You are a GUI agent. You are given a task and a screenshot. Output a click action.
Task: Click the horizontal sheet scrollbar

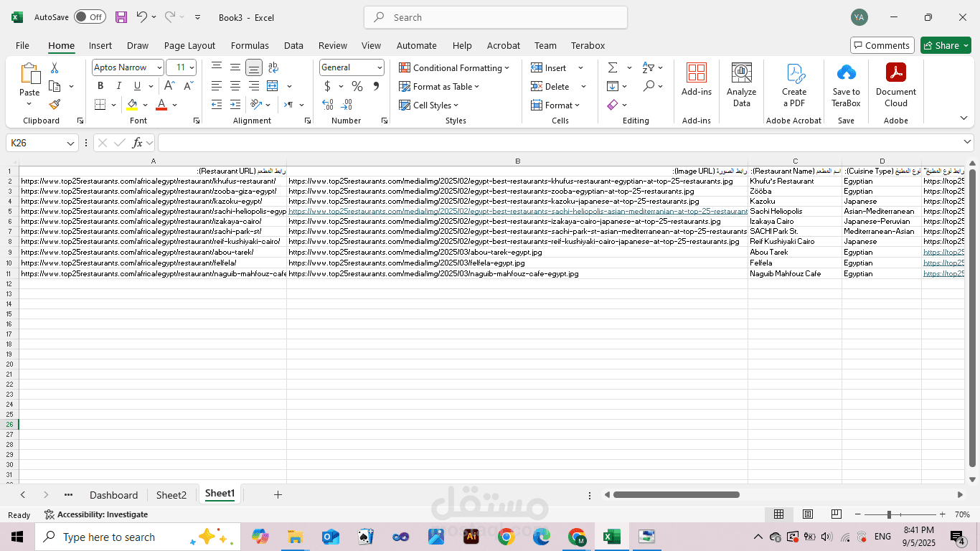pos(676,494)
